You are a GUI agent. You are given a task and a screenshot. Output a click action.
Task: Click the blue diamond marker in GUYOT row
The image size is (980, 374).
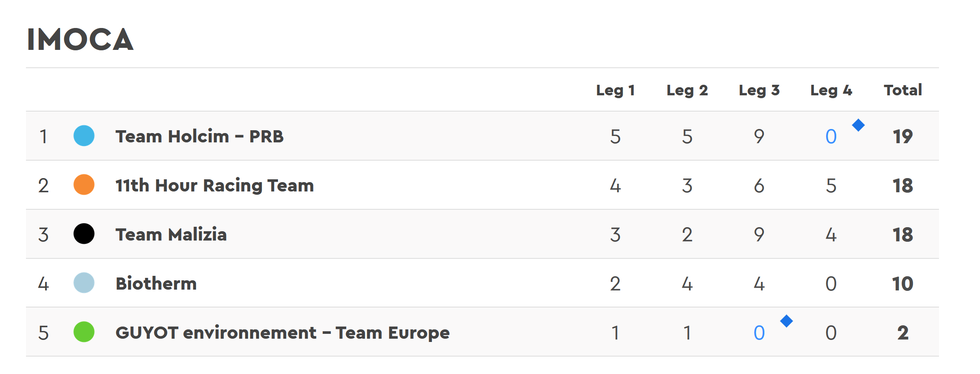(786, 321)
